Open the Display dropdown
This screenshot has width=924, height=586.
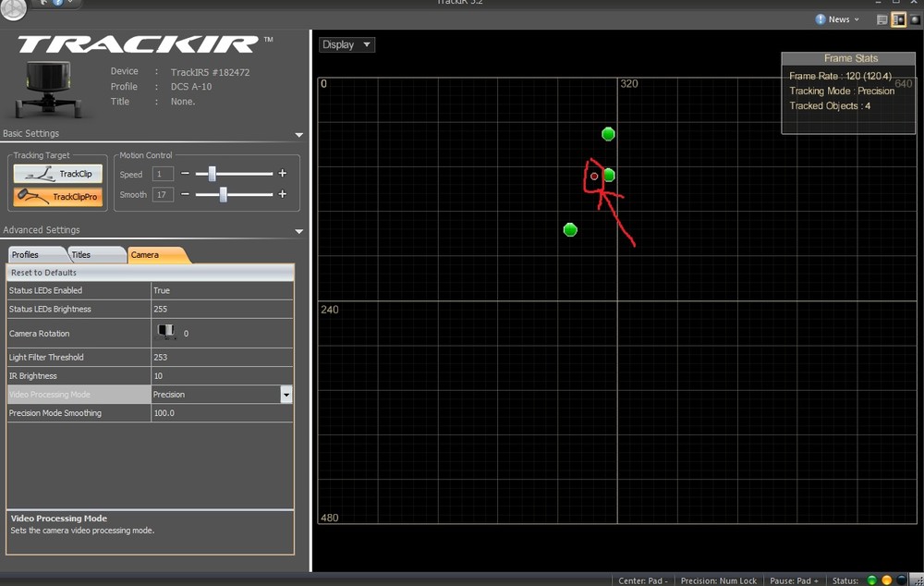[x=346, y=44]
